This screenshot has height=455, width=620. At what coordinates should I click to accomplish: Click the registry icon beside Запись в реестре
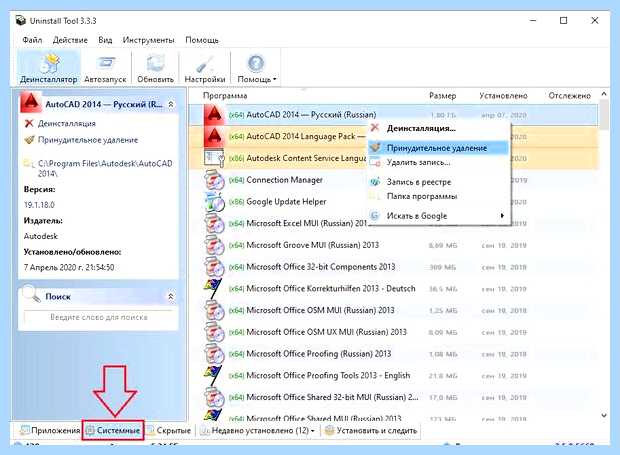(x=375, y=182)
